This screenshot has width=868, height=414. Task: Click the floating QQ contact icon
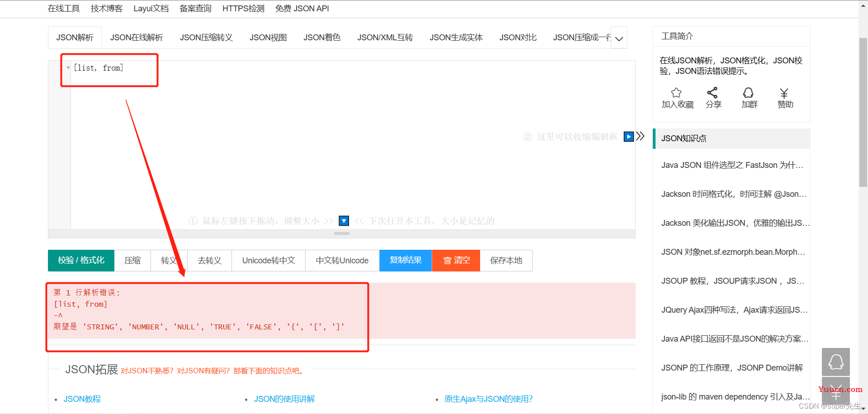(836, 362)
